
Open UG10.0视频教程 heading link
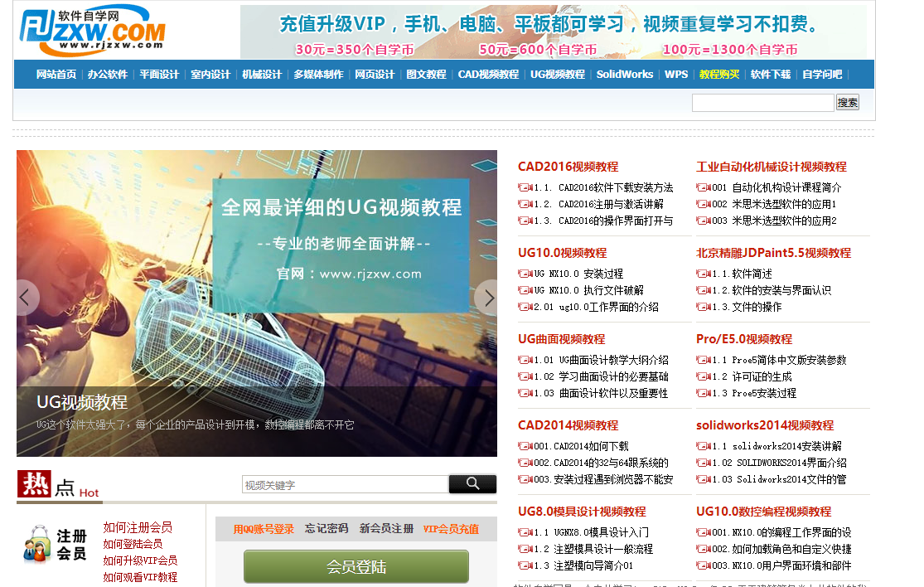(x=562, y=253)
